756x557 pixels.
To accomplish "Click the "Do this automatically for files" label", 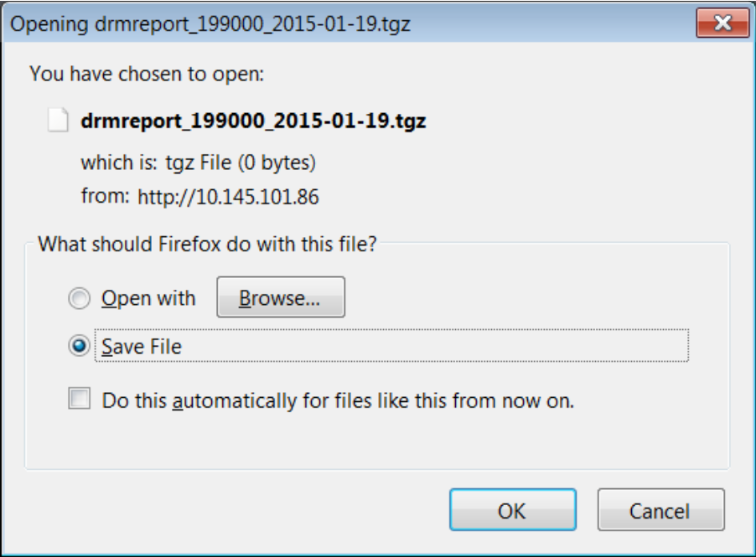I will [338, 400].
